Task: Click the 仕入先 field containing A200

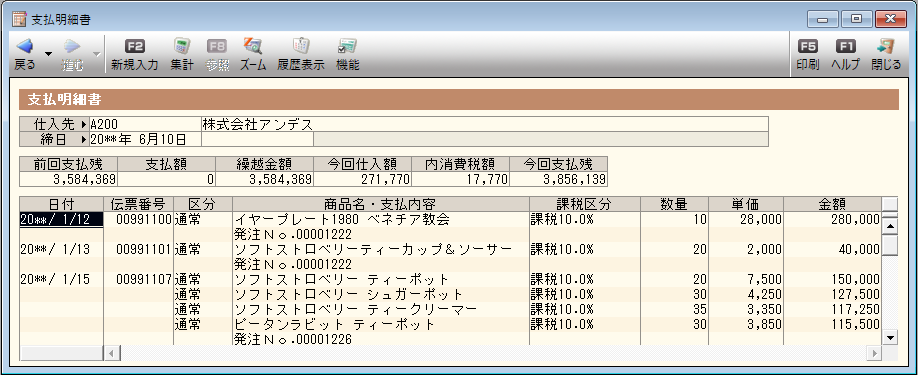Action: [x=144, y=124]
